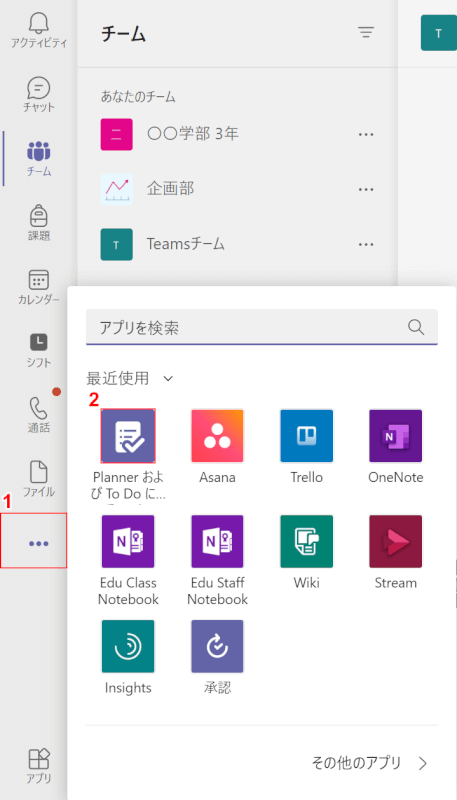Screen dimensions: 457x800
Task: Open Edu Staff Notebook app
Action: point(217,541)
